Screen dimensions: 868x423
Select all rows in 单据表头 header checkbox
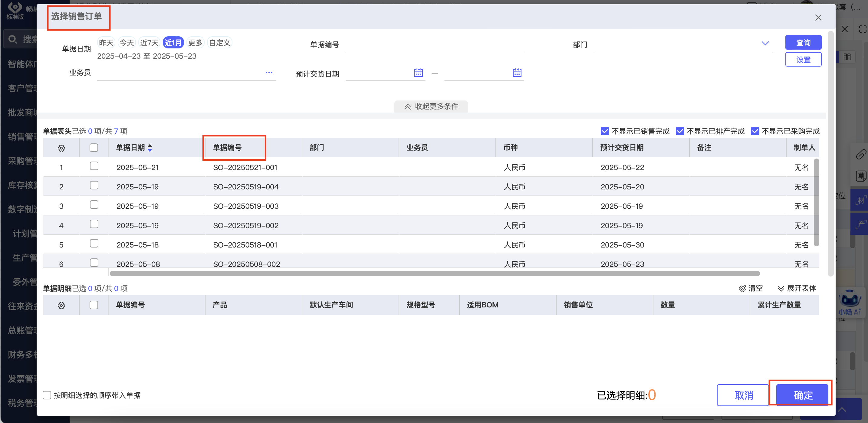[x=94, y=148]
